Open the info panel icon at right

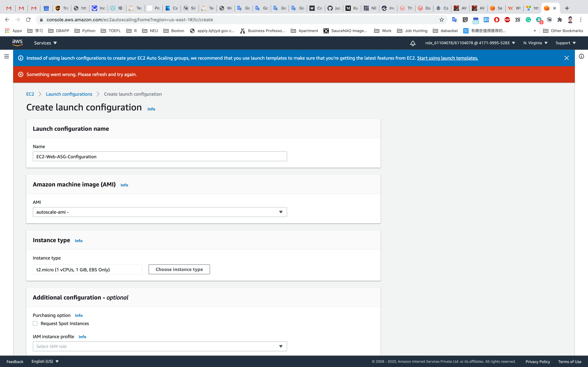click(x=581, y=57)
